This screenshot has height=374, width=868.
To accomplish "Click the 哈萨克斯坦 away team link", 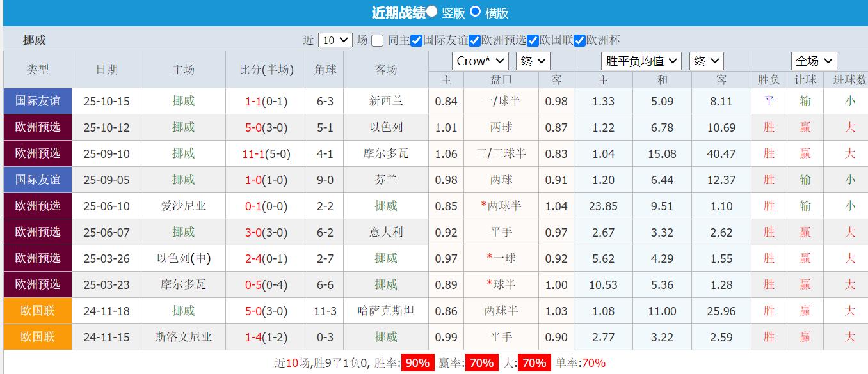I will pyautogui.click(x=386, y=311).
